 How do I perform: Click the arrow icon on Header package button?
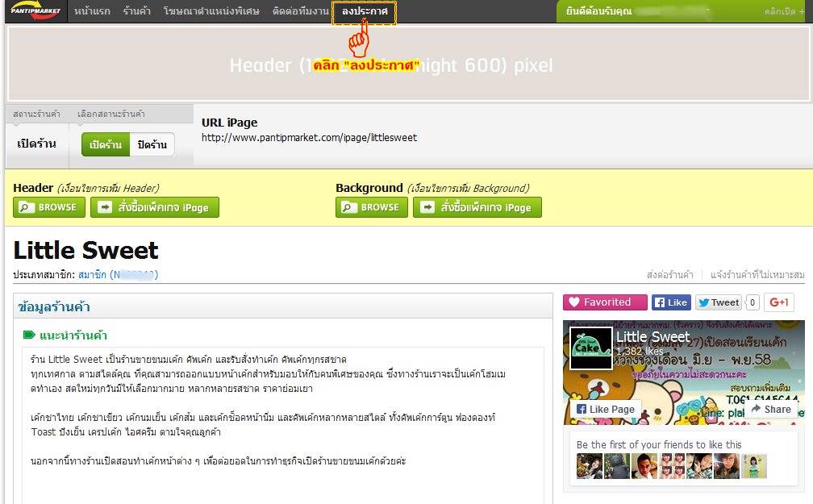click(105, 207)
